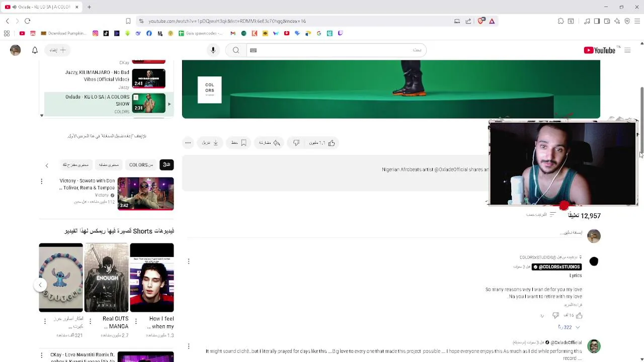
Task: Open browser main hamburger menu
Action: pos(637,21)
